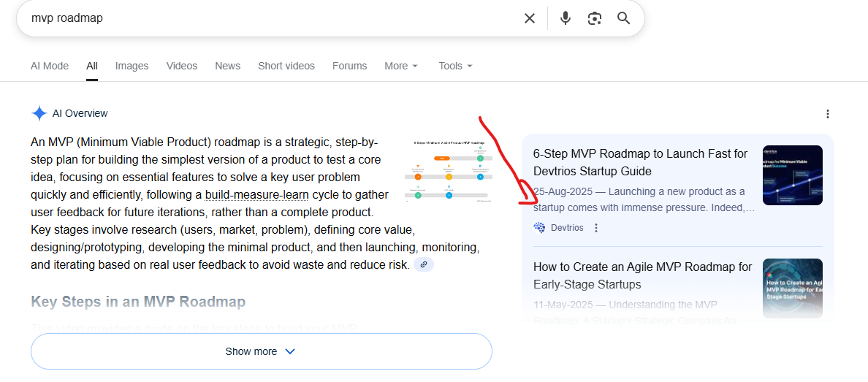Click the magnifying glass search icon

(x=623, y=18)
